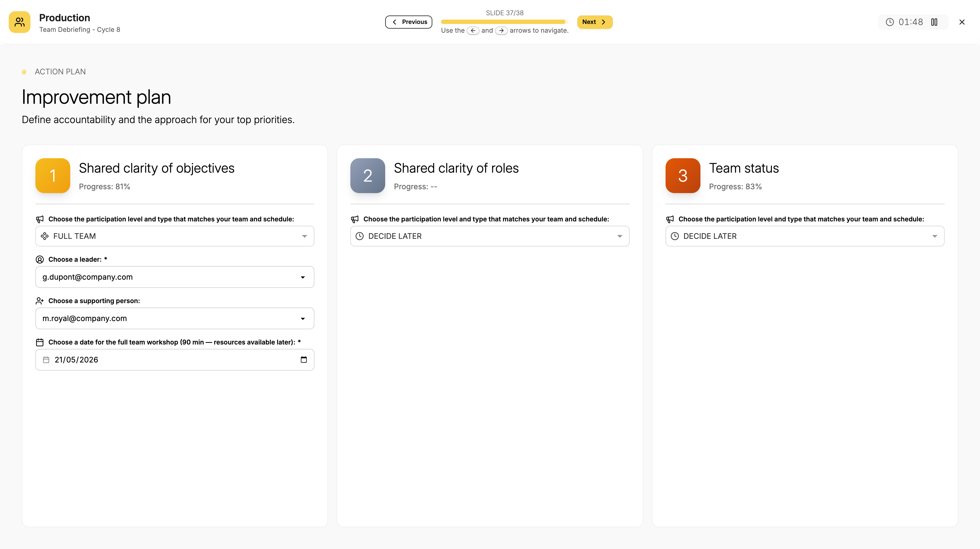Pause the timer with the pause icon
This screenshot has width=980, height=549.
point(934,22)
